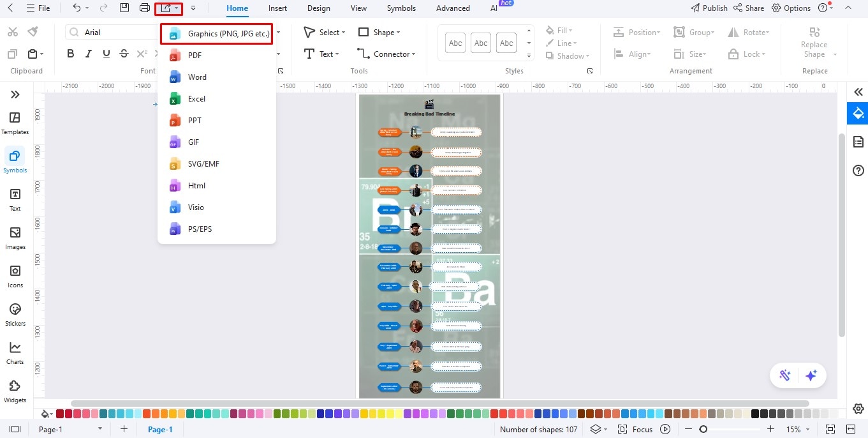The width and height of the screenshot is (868, 438).
Task: Click the magic wand AI button
Action: [785, 375]
